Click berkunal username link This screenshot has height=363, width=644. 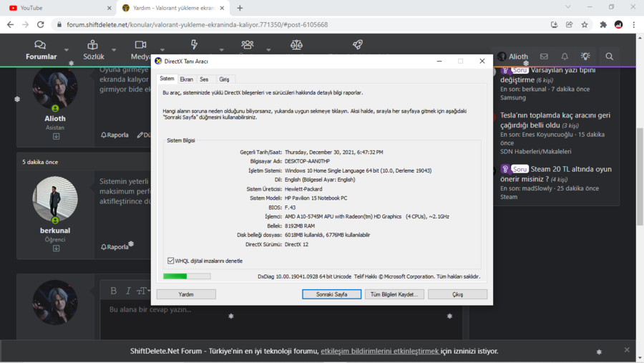pyautogui.click(x=55, y=231)
